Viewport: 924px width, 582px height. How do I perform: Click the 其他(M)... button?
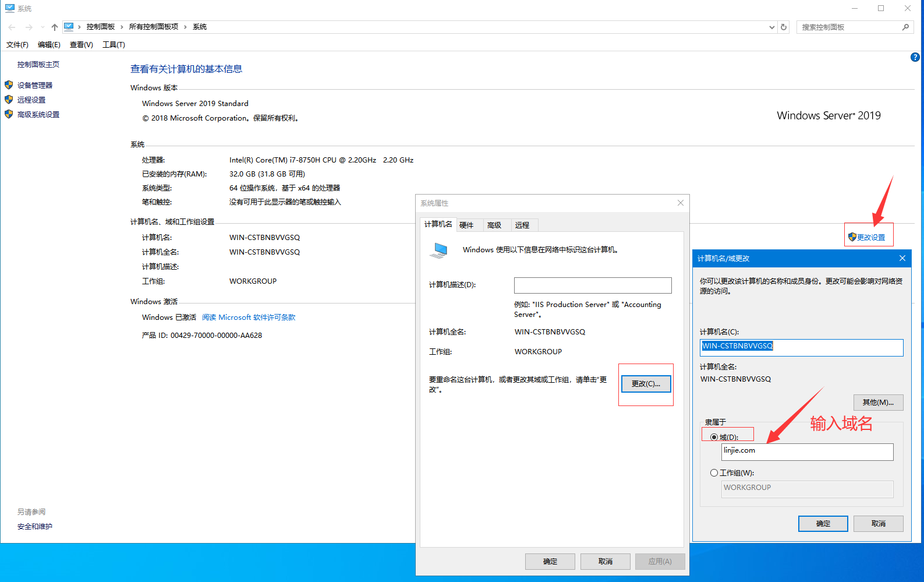(x=878, y=403)
